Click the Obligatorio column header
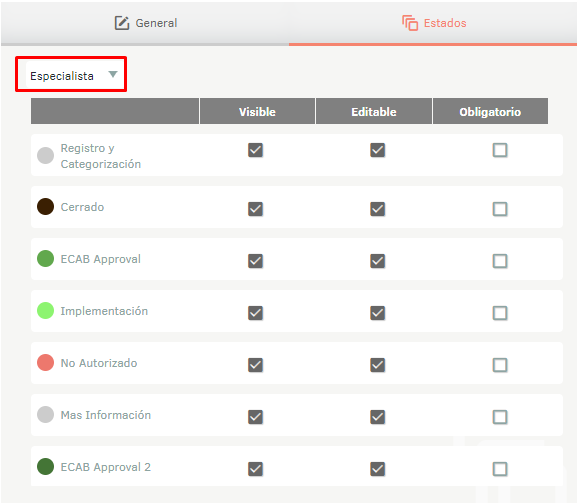The image size is (577, 503). click(x=490, y=111)
